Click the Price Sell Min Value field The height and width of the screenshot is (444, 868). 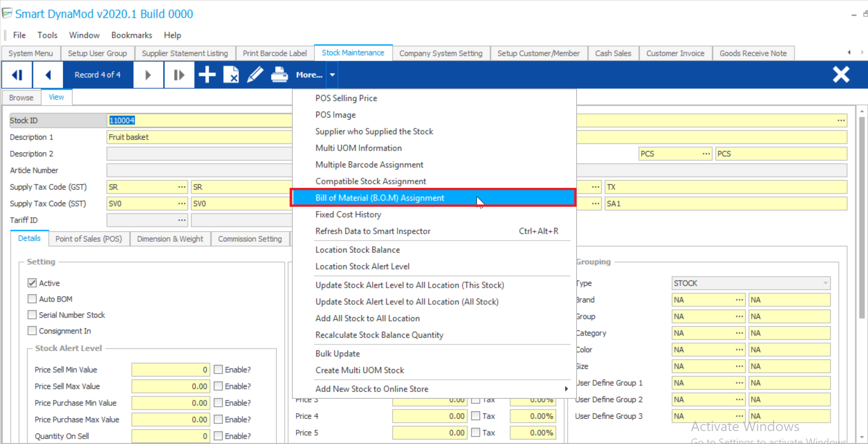coord(171,370)
